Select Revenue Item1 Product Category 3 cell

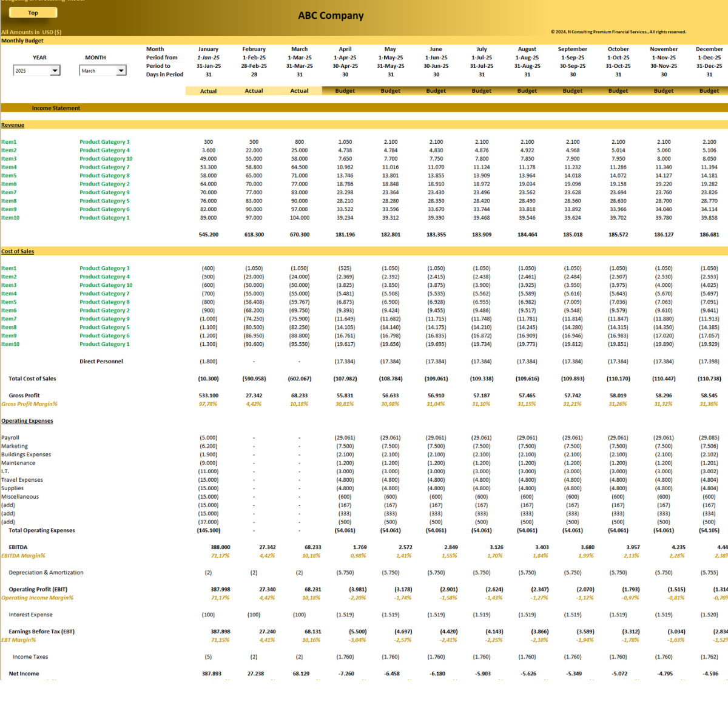tap(104, 142)
